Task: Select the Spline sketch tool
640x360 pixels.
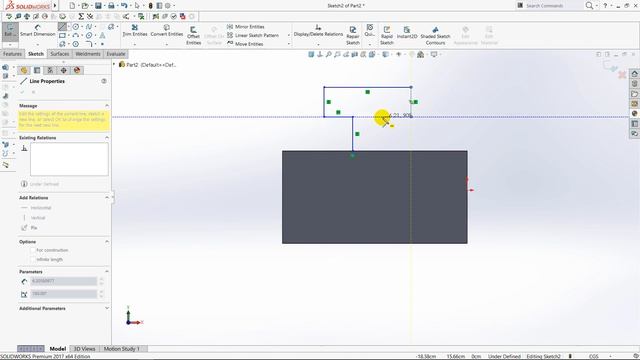Action: coord(89,27)
